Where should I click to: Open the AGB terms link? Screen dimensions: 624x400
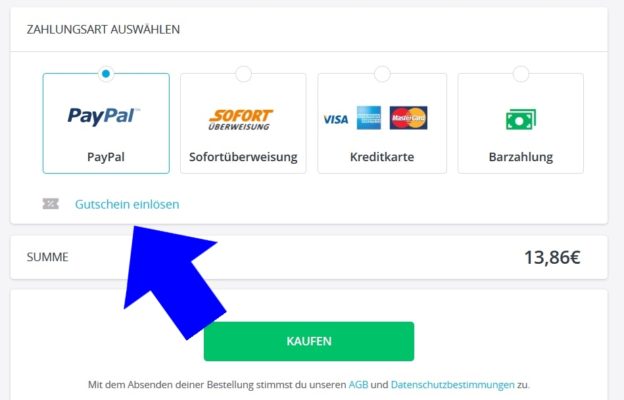358,385
